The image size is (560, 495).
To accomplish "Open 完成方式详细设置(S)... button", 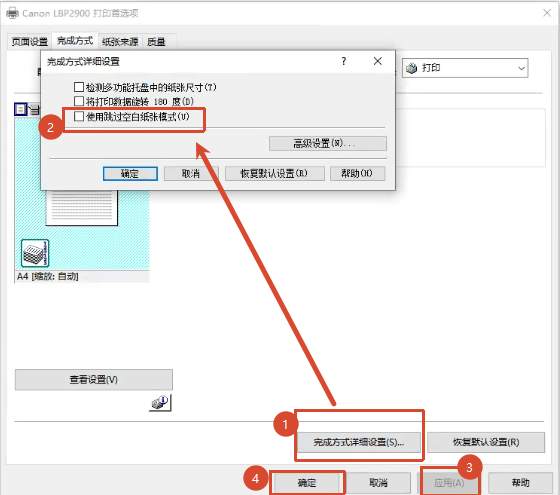I will pyautogui.click(x=359, y=442).
